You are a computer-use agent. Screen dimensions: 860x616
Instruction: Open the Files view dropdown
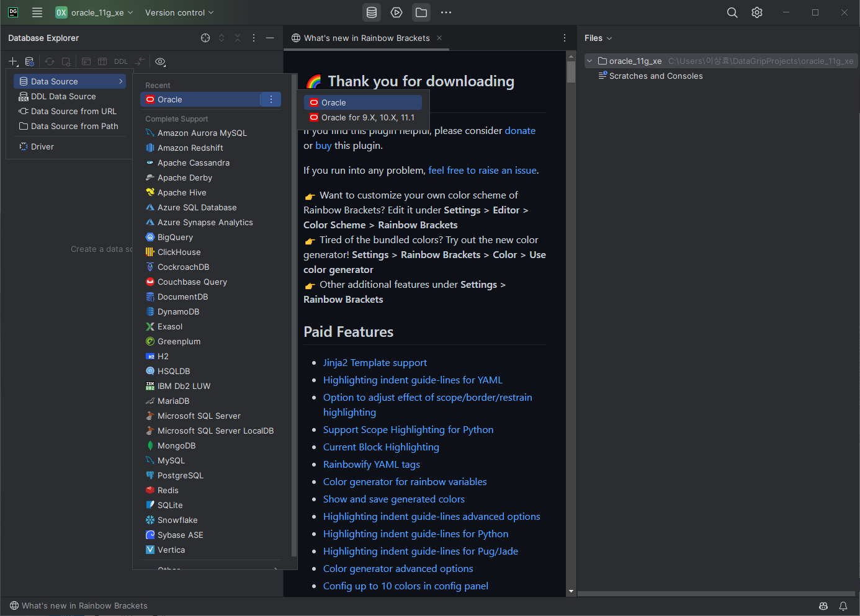[598, 38]
